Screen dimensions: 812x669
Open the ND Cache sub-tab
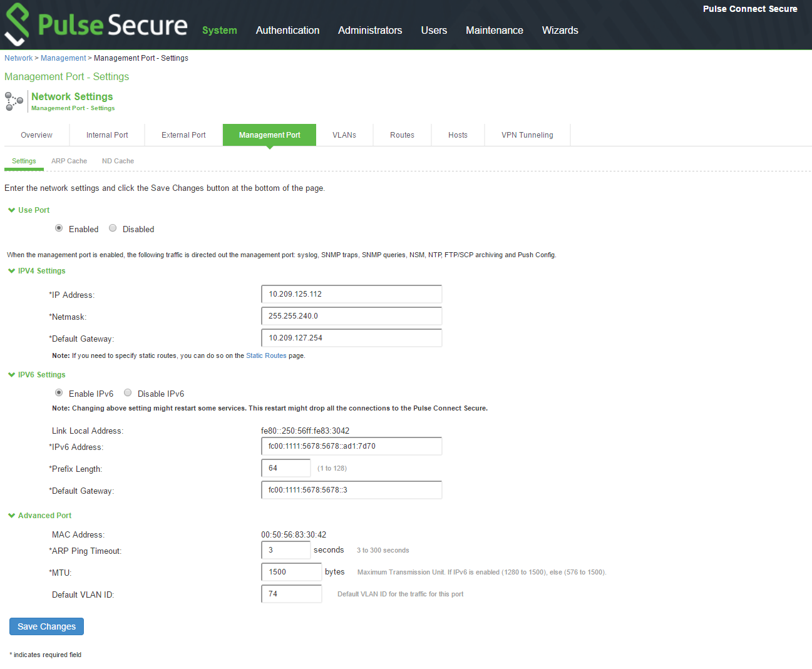tap(118, 161)
